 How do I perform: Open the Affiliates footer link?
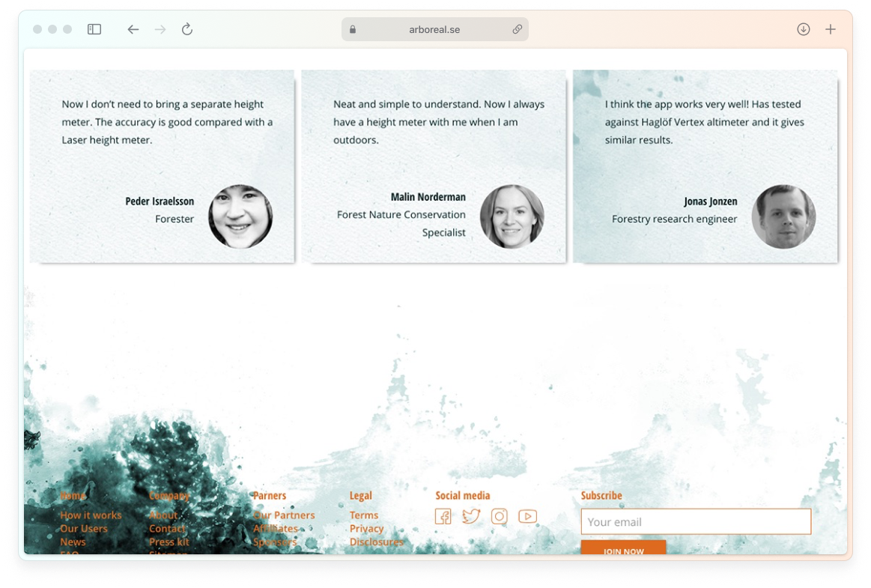[276, 529]
